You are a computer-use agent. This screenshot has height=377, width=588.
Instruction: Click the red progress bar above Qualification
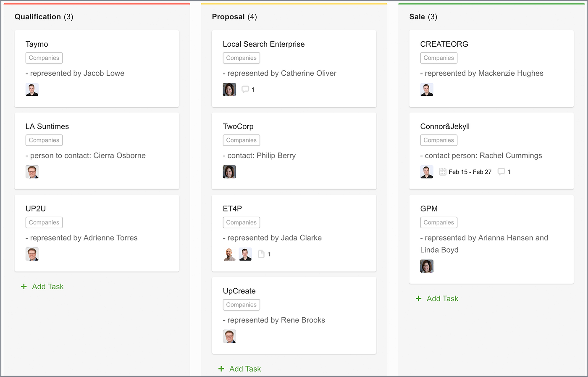coord(97,3)
